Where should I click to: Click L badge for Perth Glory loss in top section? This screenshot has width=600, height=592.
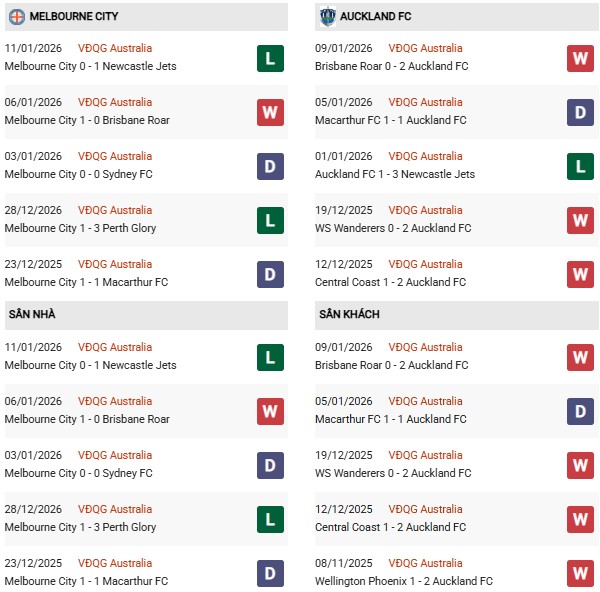click(270, 220)
